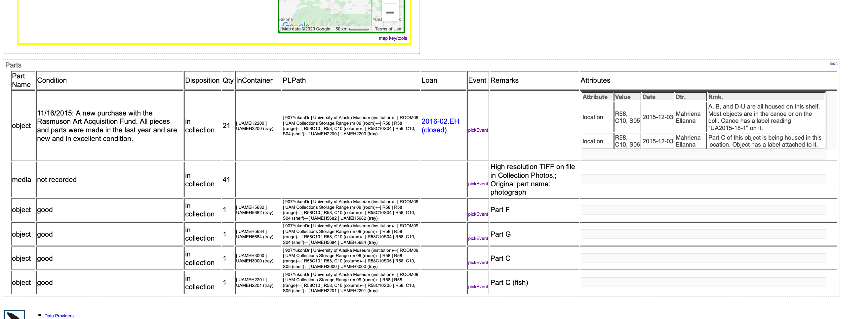
Task: Click pickEvent in the Part C (fish) row
Action: [x=478, y=287]
